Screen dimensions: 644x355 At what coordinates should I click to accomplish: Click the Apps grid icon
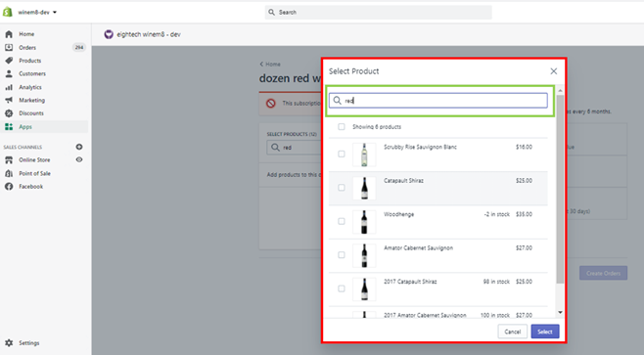coord(9,127)
